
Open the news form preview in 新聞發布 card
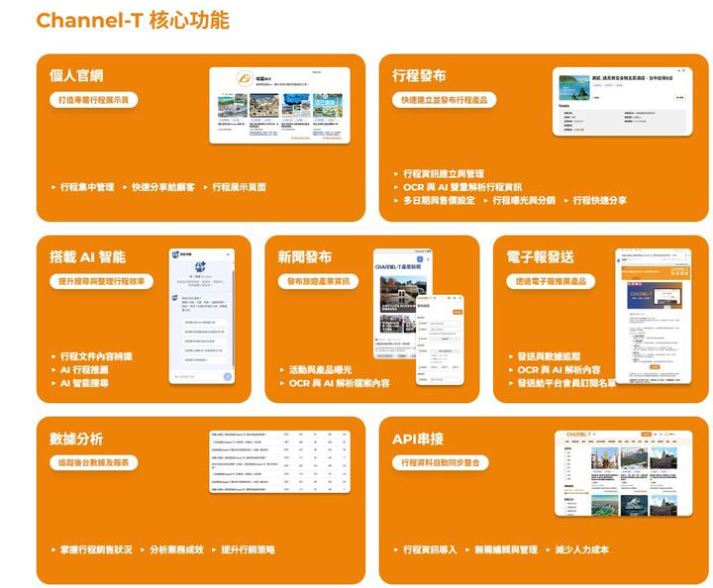(x=440, y=341)
